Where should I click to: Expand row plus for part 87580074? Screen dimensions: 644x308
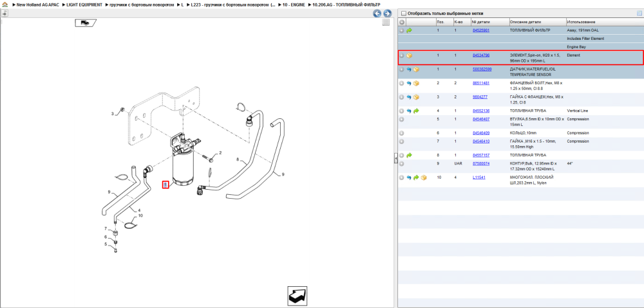[402, 163]
